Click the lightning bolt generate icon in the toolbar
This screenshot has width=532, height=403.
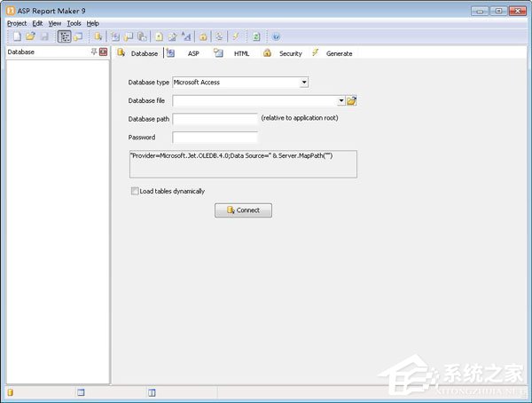236,36
